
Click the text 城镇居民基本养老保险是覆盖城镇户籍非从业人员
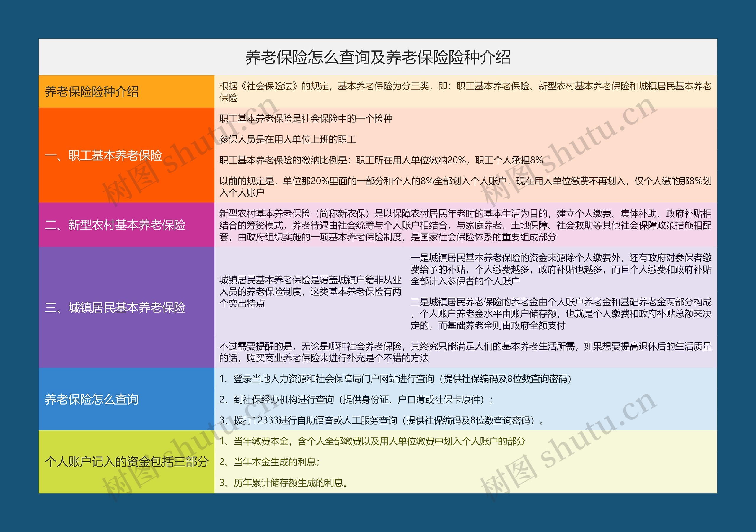coord(310,292)
